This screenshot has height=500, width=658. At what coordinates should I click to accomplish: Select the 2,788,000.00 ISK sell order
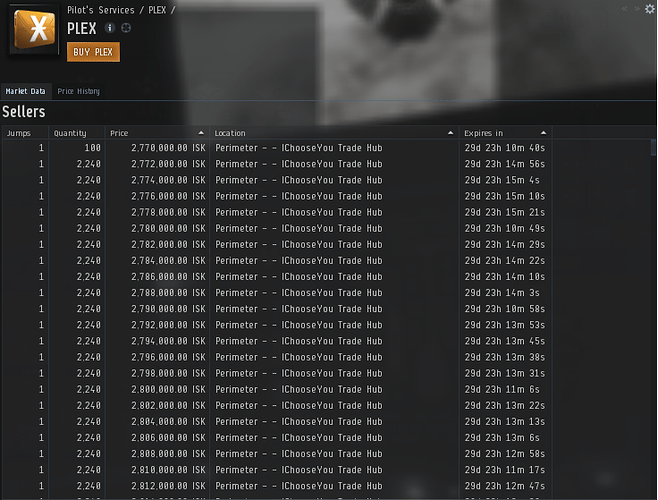(x=326, y=293)
